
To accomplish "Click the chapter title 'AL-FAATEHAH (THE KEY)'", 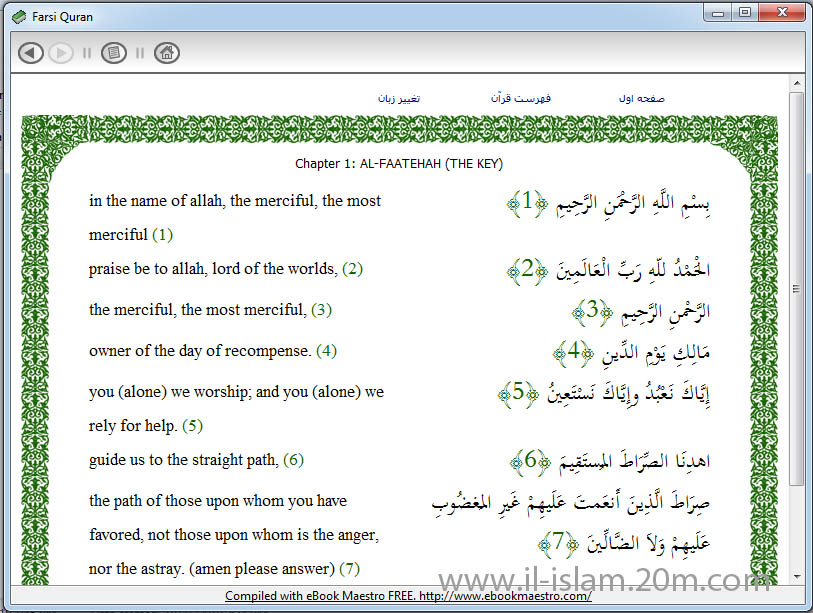I will pyautogui.click(x=431, y=164).
